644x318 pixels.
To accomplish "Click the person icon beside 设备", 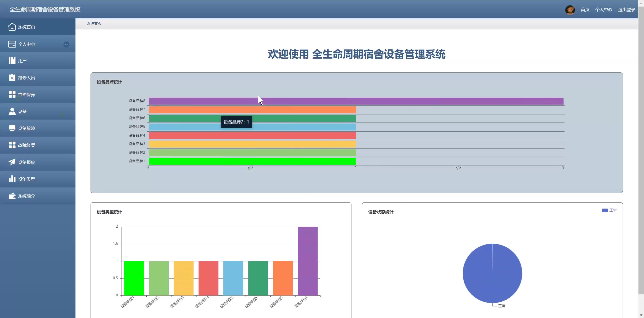I will point(12,111).
